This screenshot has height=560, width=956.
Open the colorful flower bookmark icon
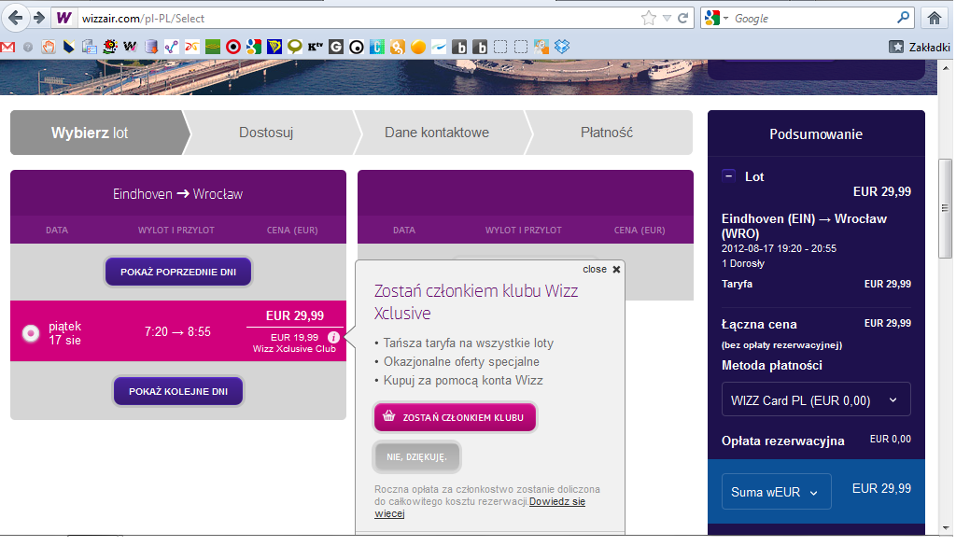click(110, 47)
